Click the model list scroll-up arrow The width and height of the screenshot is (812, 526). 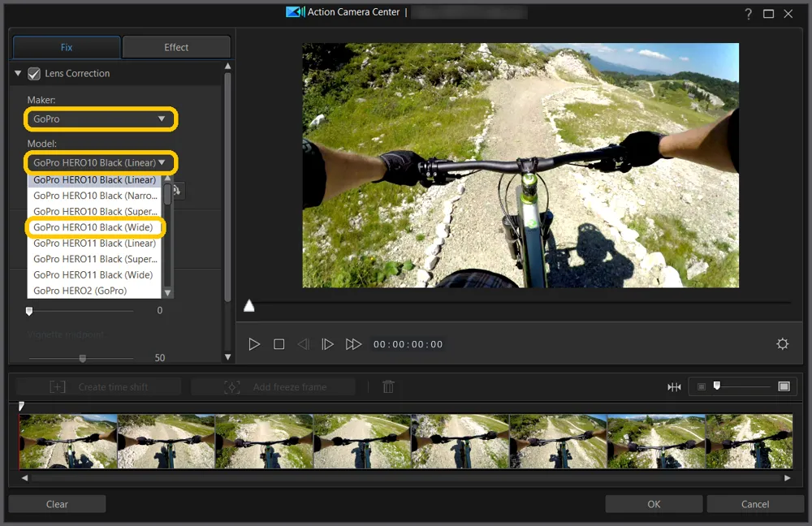point(167,179)
